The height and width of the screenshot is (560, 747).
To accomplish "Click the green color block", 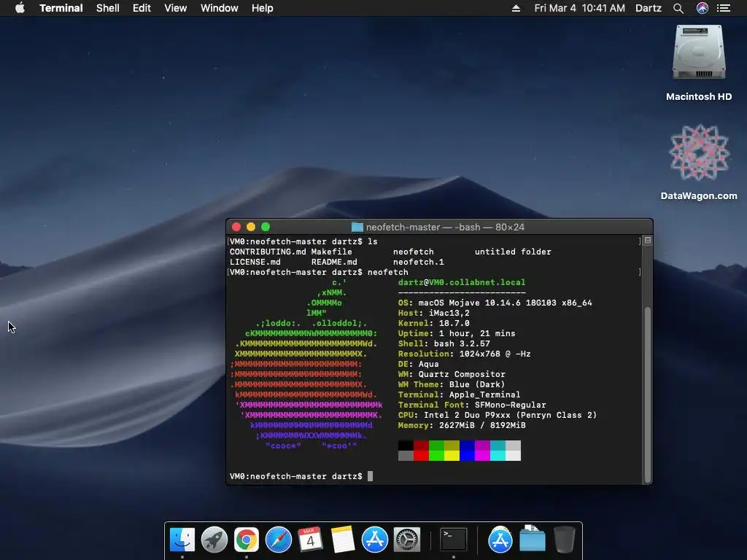I will click(436, 446).
